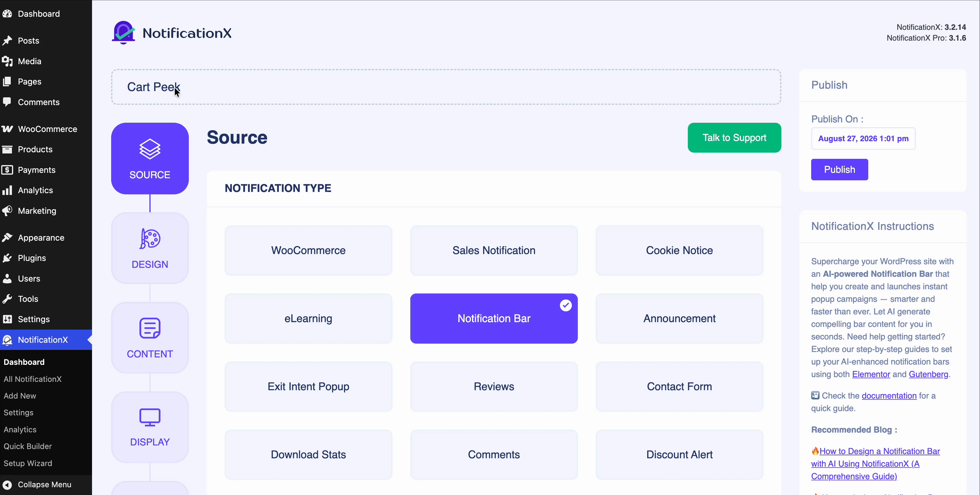The height and width of the screenshot is (495, 980).
Task: Select the Discount Alert type
Action: tap(679, 454)
